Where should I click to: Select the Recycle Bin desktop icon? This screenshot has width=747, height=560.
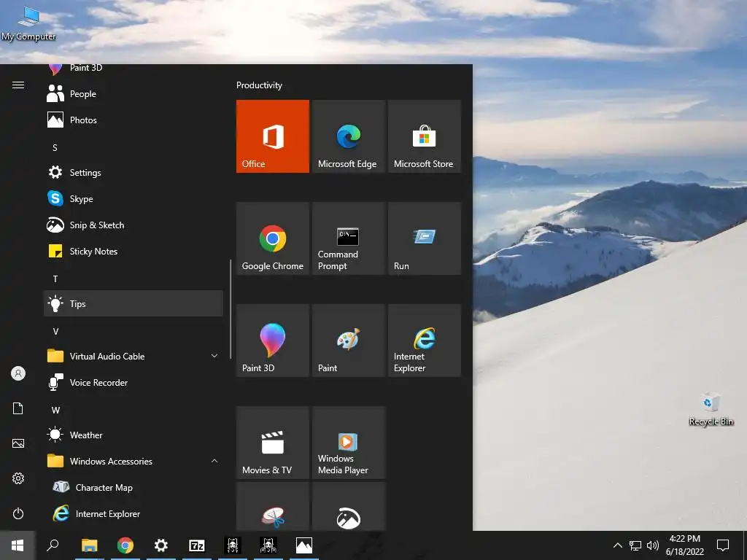coord(711,408)
